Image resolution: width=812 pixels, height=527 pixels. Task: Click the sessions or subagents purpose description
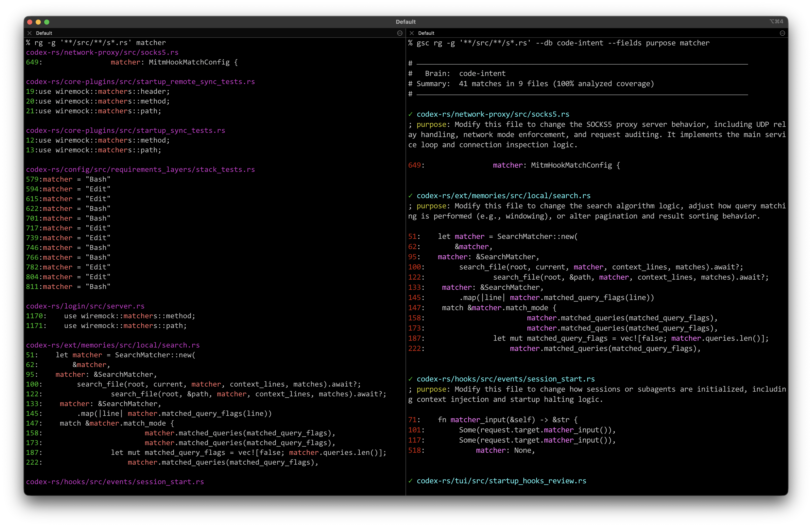[597, 394]
